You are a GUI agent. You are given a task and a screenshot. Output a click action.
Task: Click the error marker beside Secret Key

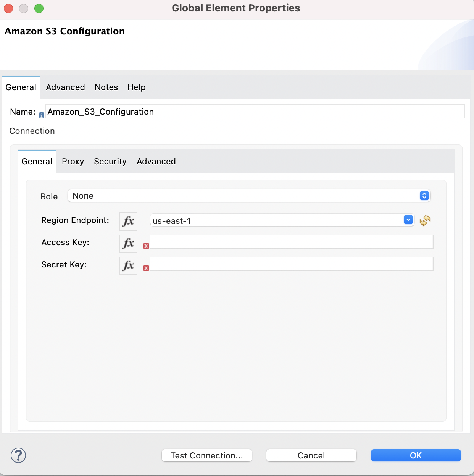click(x=146, y=269)
